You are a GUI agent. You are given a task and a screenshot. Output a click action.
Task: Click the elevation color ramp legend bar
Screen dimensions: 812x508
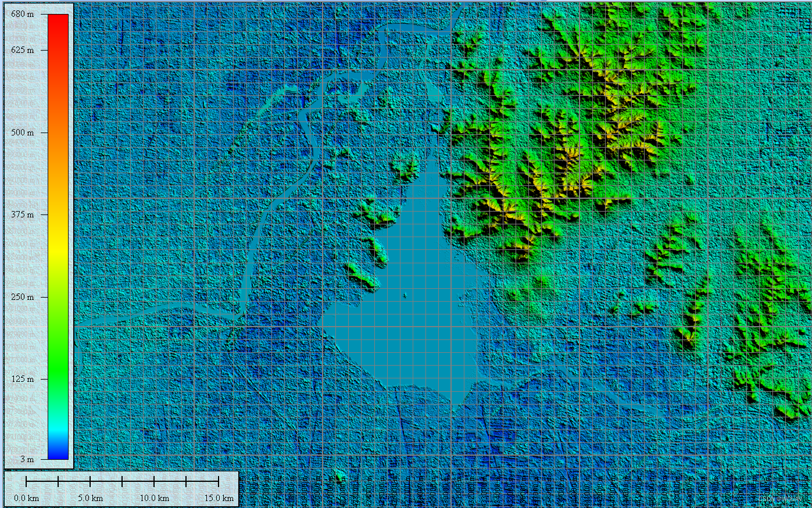(x=58, y=237)
